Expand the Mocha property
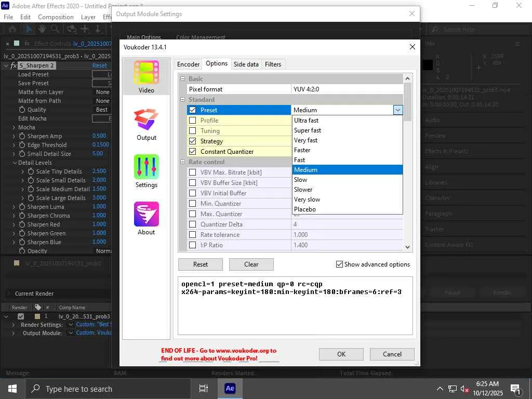The height and width of the screenshot is (399, 532). point(14,127)
